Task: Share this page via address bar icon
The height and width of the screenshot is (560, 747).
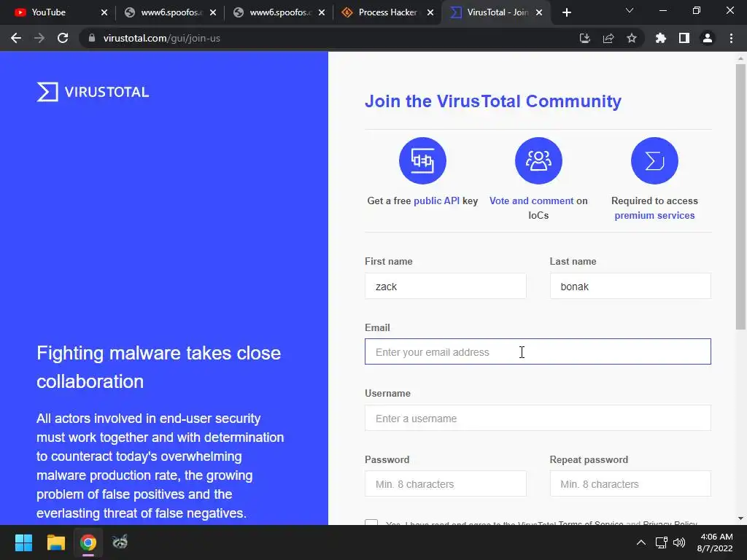Action: pos(608,38)
